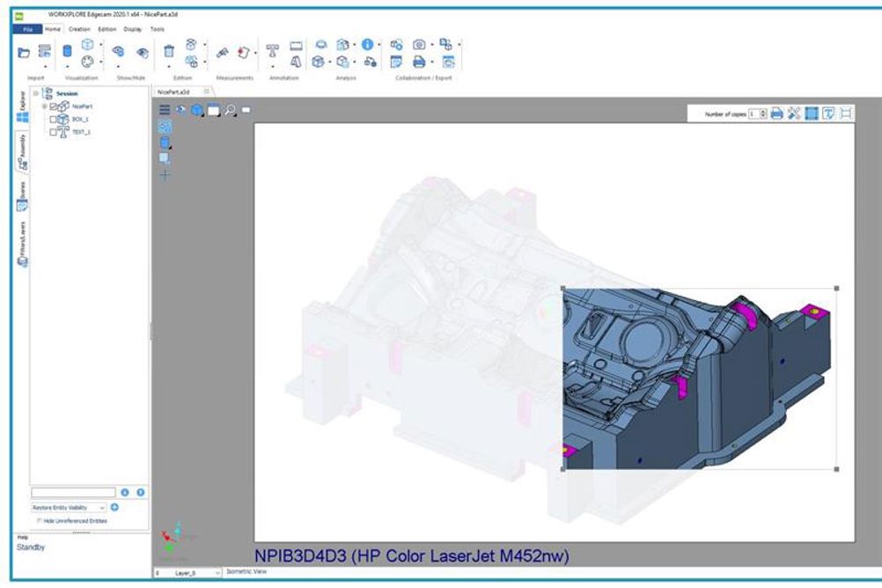Select the TEXT_1 tree item
The image size is (882, 588).
(81, 132)
